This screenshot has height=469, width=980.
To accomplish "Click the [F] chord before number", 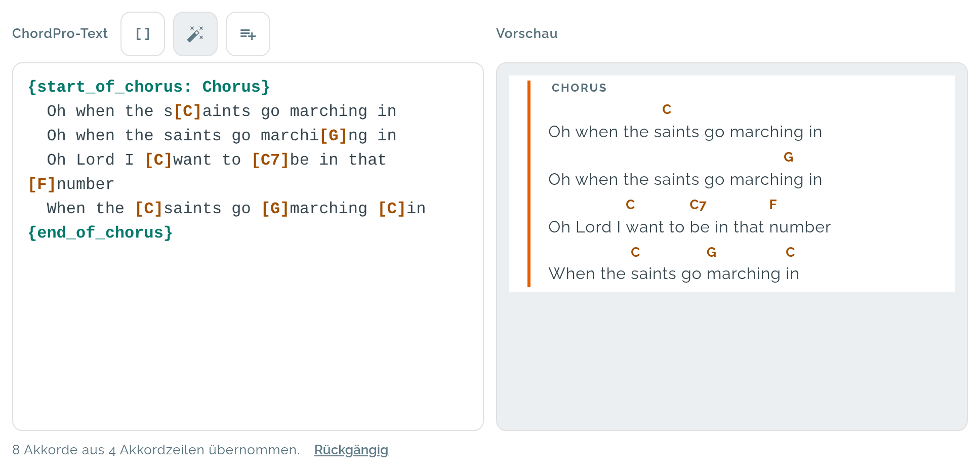I will [42, 184].
